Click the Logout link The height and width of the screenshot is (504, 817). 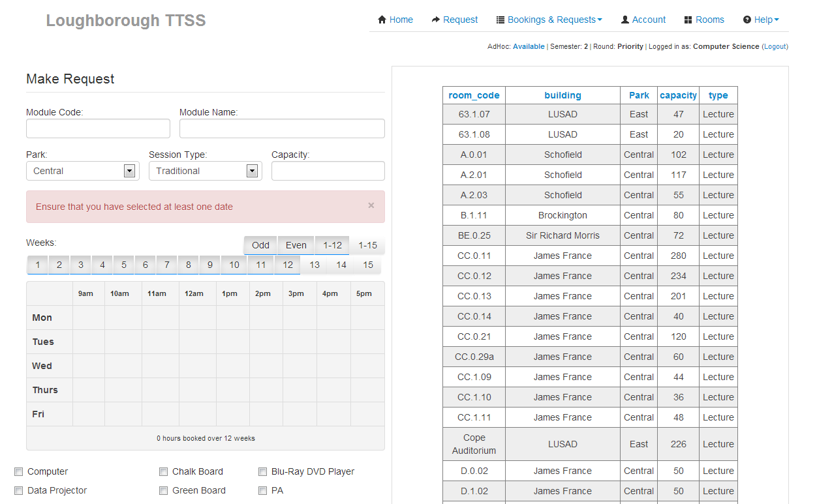[775, 46]
